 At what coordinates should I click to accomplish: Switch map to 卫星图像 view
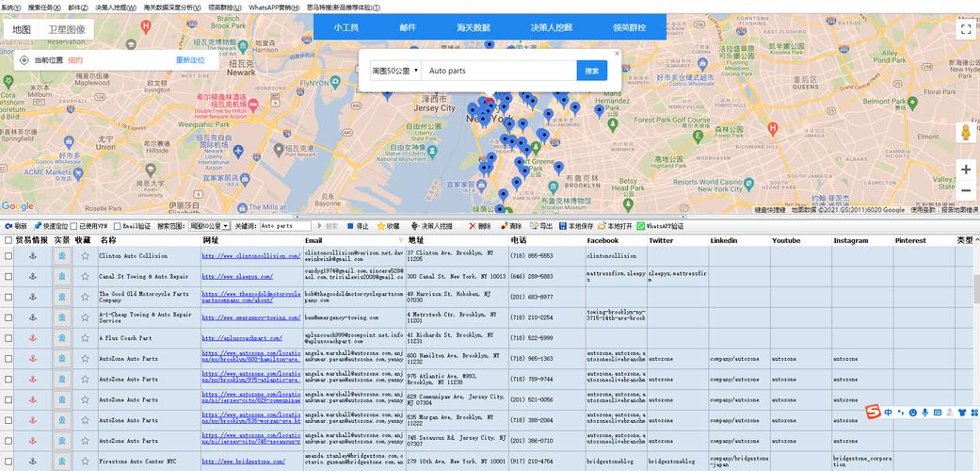click(67, 29)
